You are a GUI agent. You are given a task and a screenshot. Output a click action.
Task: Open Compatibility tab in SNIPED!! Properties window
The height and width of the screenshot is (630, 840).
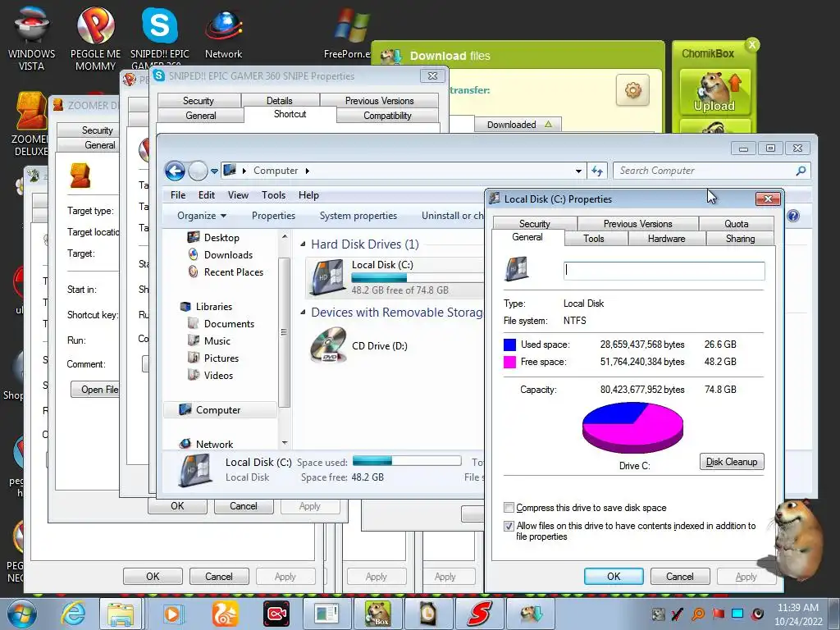pos(387,116)
